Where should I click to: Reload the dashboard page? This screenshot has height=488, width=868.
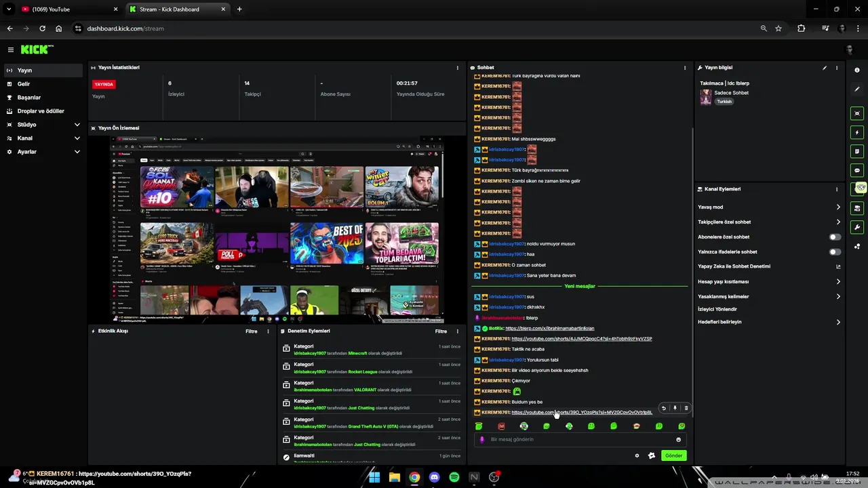click(42, 28)
